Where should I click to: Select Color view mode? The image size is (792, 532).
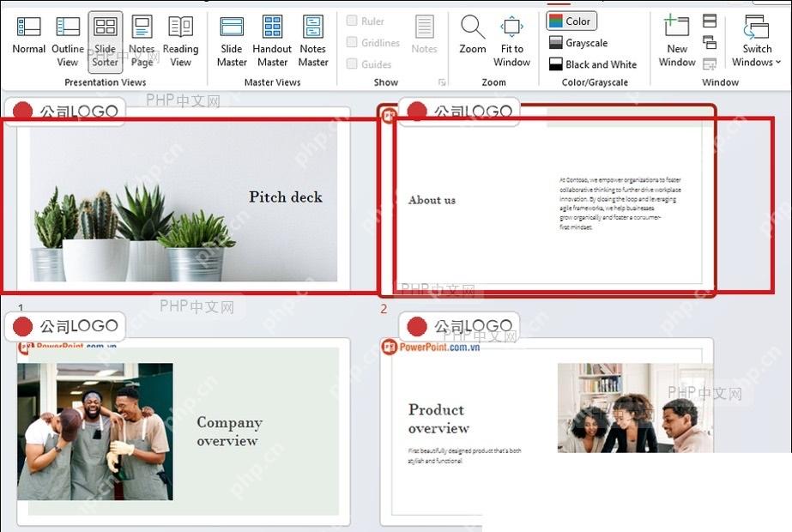click(x=571, y=21)
